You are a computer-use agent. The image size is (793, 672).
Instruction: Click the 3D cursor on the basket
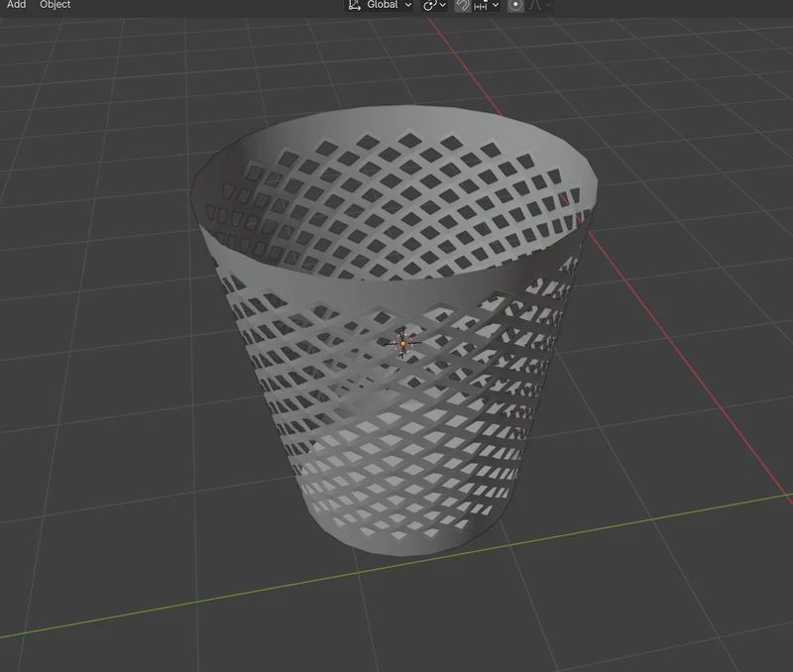click(x=403, y=343)
